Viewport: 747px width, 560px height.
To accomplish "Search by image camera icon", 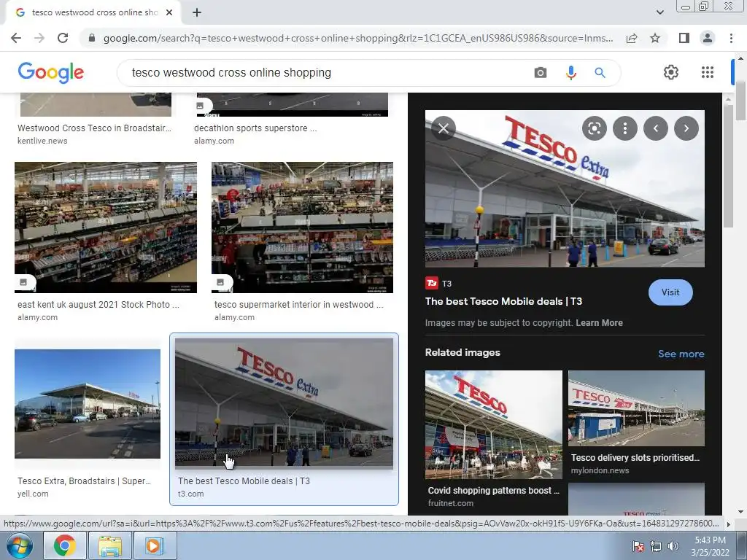I will [x=541, y=73].
